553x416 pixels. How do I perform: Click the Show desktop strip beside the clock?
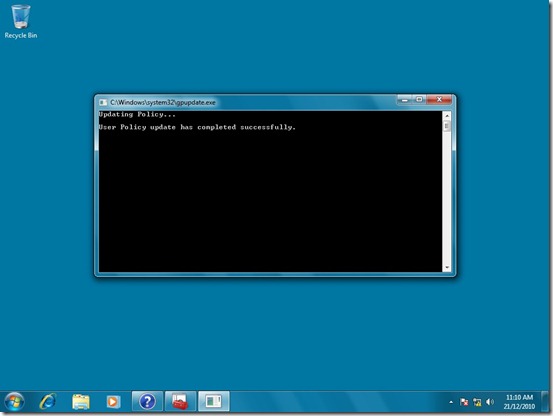545,402
